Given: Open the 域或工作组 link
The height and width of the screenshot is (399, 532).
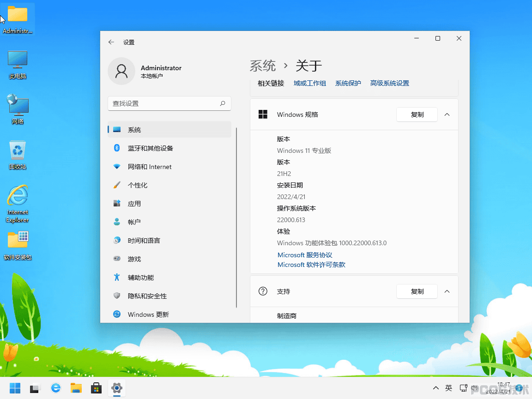Looking at the screenshot, I should coord(310,84).
